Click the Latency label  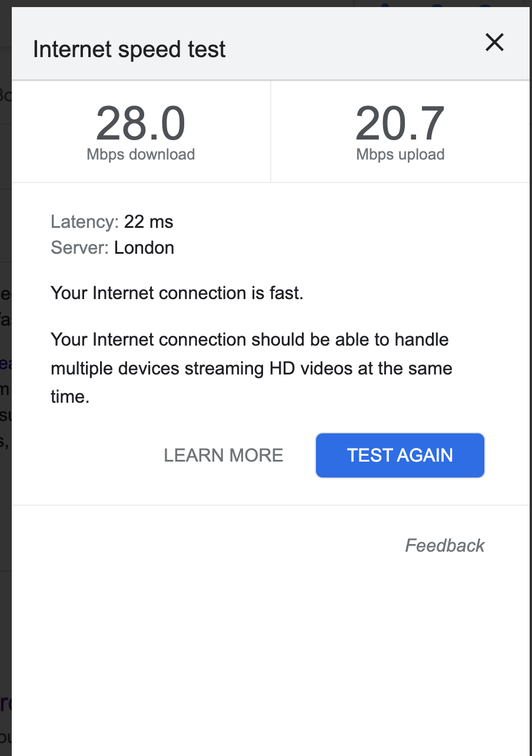click(85, 222)
